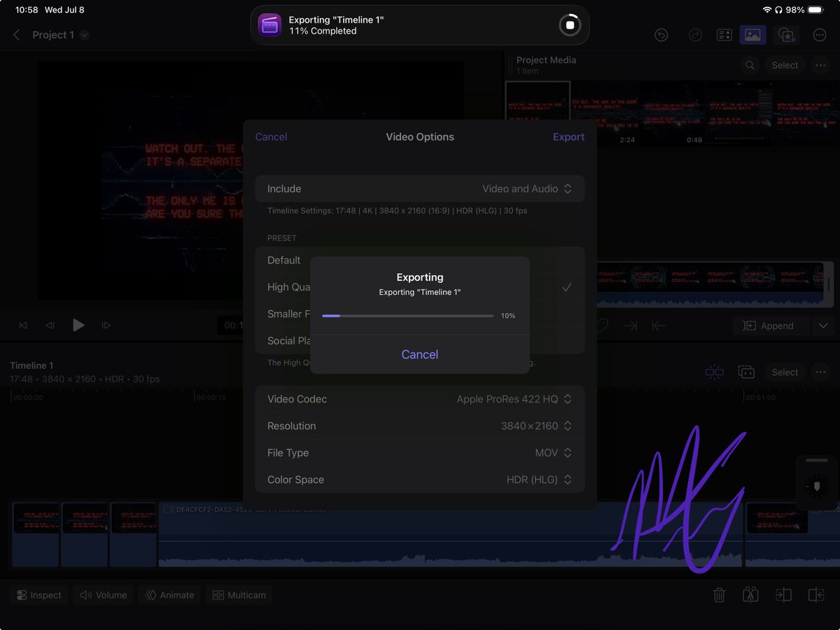Open the Inspect tab
The height and width of the screenshot is (630, 840).
tap(38, 595)
